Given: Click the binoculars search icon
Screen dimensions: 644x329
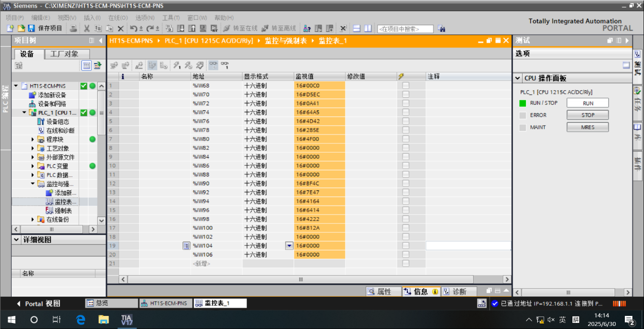Looking at the screenshot, I should click(x=441, y=29).
